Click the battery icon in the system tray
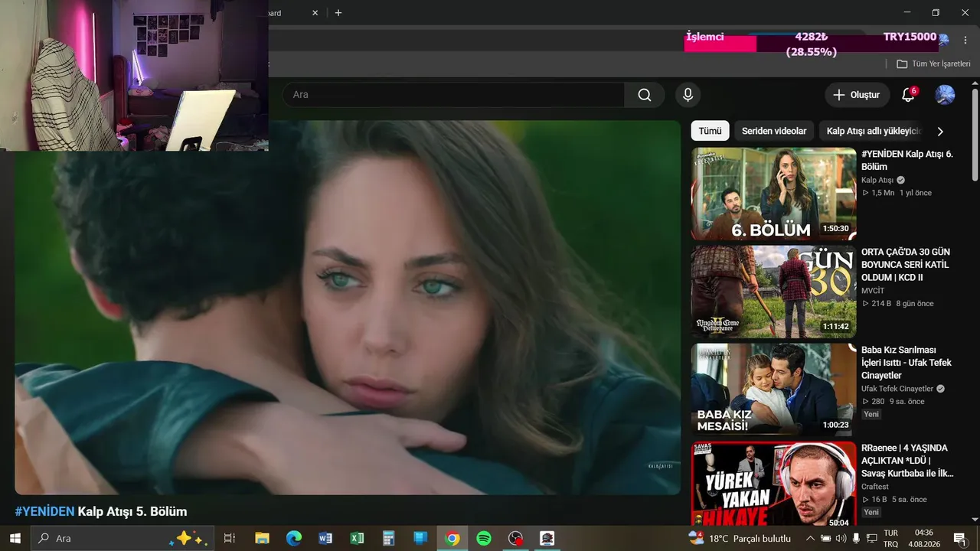The image size is (980, 551). pyautogui.click(x=826, y=538)
